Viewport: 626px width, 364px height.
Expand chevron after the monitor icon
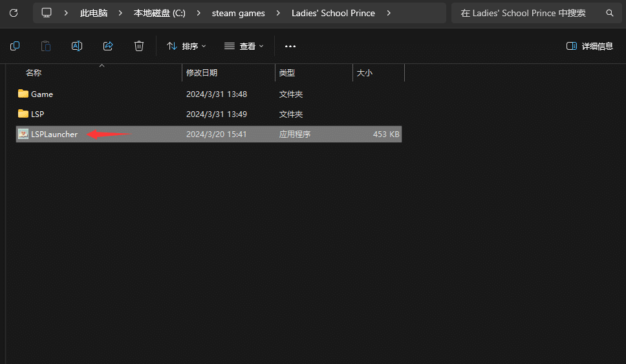coord(66,13)
